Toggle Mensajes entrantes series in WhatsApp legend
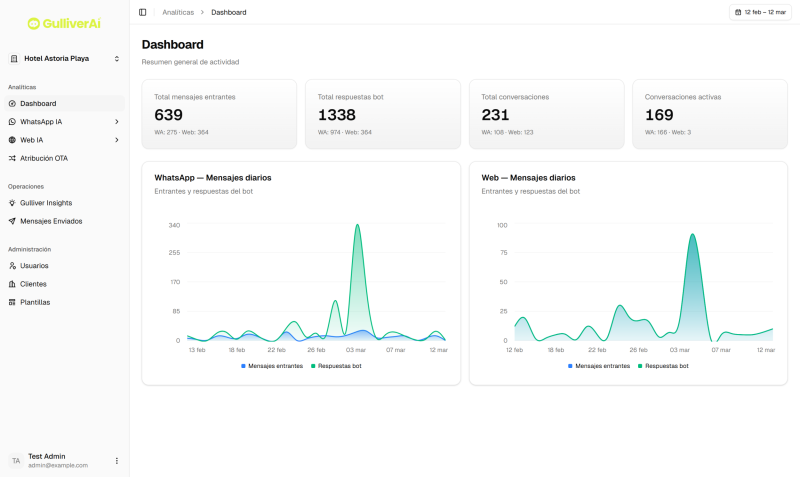 click(272, 366)
